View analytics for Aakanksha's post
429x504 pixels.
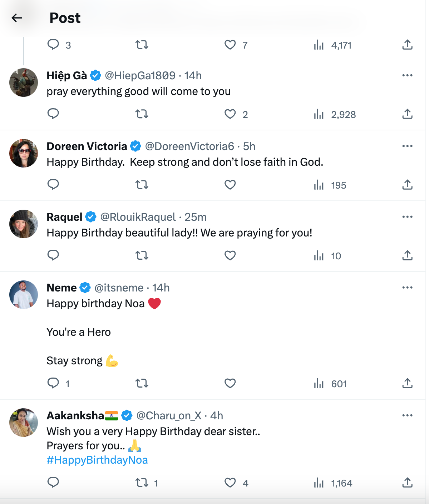click(x=319, y=483)
